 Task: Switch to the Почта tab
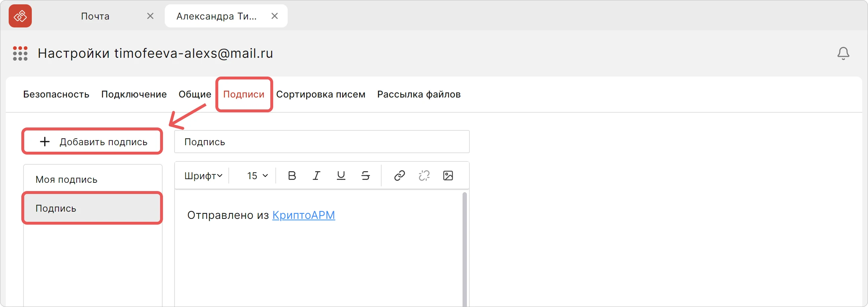pyautogui.click(x=95, y=16)
